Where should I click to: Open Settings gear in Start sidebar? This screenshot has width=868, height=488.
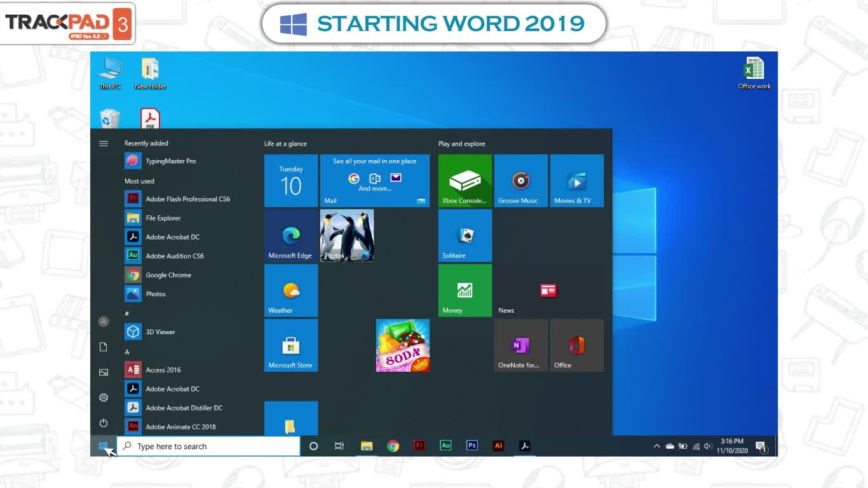pyautogui.click(x=104, y=398)
